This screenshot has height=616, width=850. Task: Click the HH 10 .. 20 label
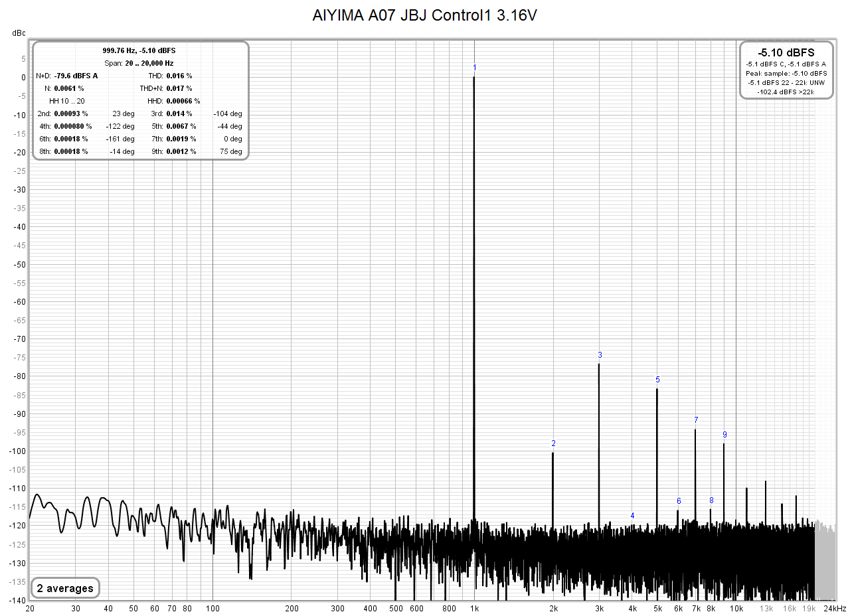point(67,101)
